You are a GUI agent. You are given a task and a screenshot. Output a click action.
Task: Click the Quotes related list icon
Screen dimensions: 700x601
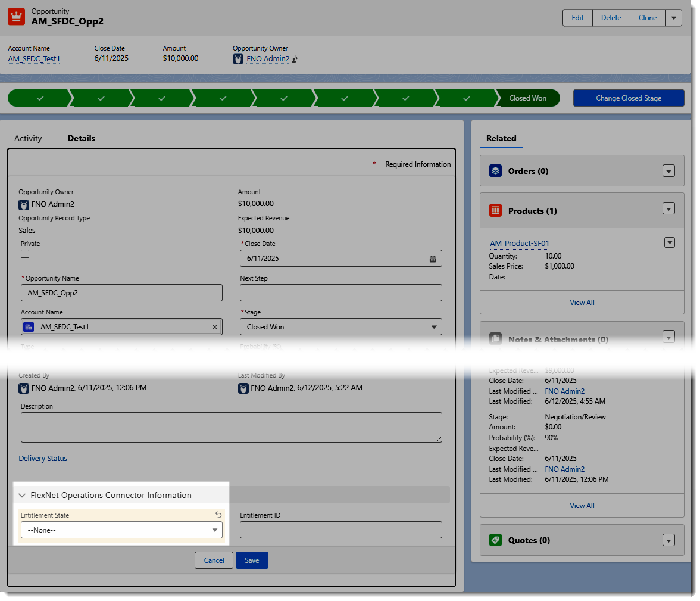pos(495,540)
